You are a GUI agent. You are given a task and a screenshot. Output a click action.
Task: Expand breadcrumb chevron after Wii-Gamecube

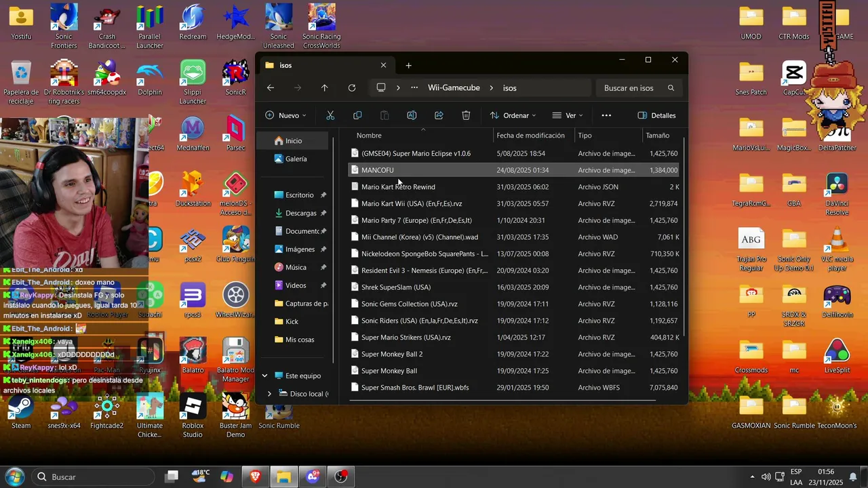coord(491,88)
